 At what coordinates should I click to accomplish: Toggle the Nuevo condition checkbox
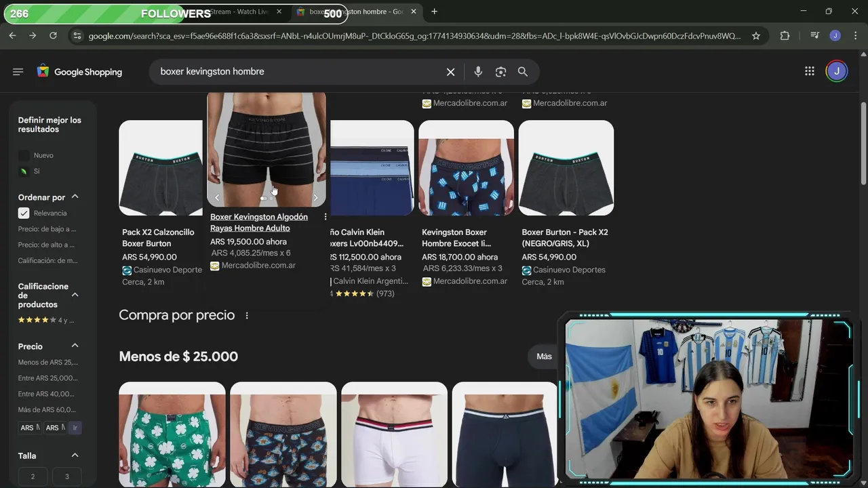pos(24,155)
